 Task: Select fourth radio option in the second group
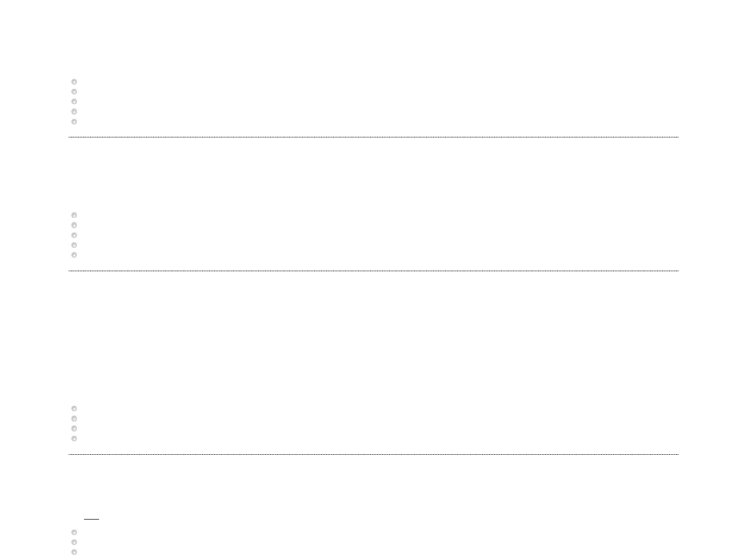click(x=74, y=245)
